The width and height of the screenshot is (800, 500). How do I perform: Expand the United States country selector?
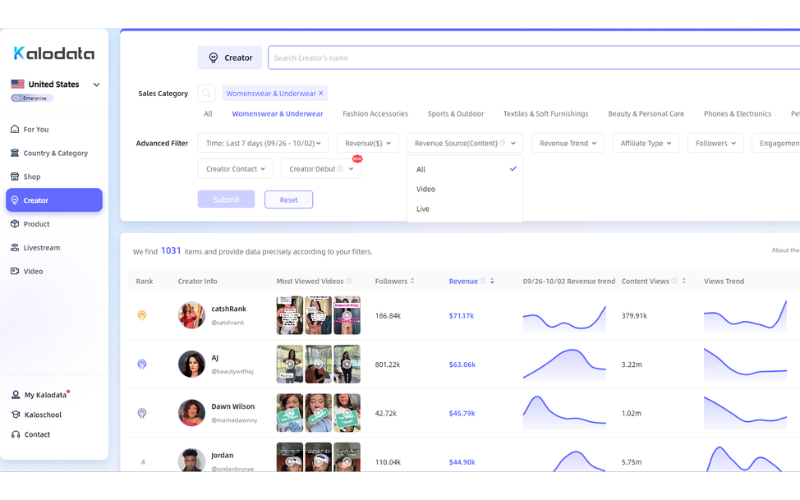(96, 85)
